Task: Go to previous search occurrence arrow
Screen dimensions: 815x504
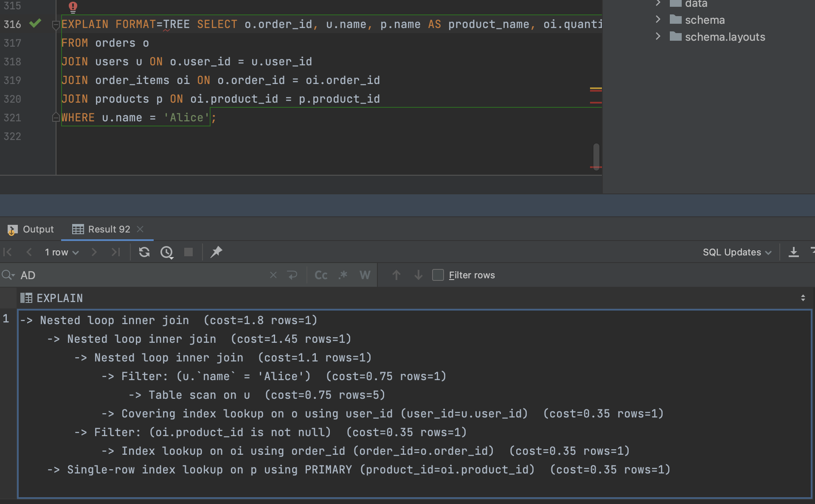Action: 396,275
